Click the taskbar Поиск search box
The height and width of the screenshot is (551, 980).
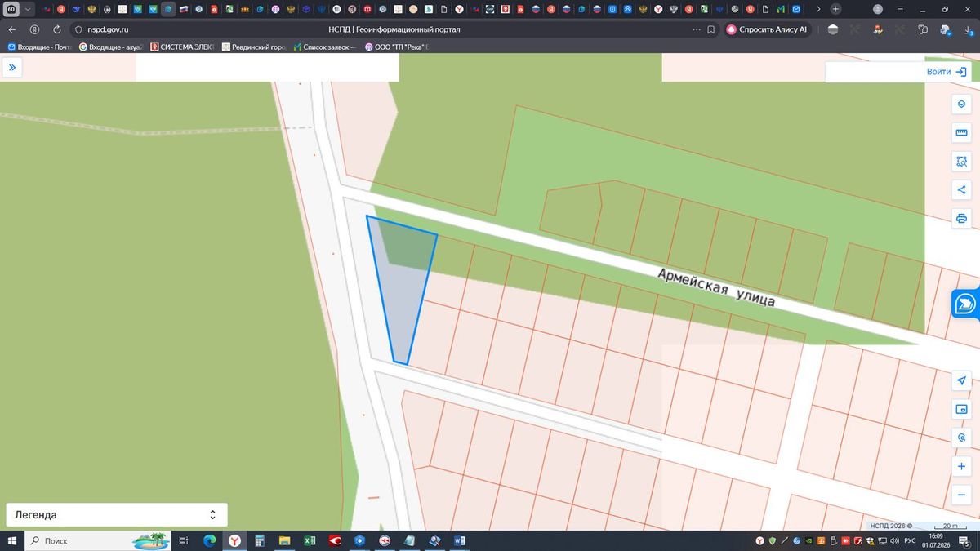(x=98, y=541)
